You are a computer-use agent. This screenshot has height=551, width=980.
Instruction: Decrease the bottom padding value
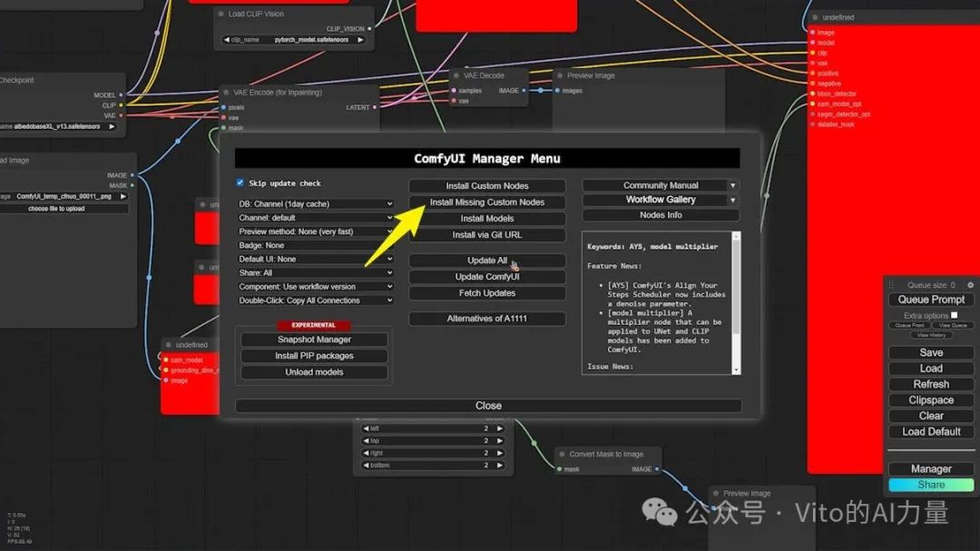pos(366,466)
